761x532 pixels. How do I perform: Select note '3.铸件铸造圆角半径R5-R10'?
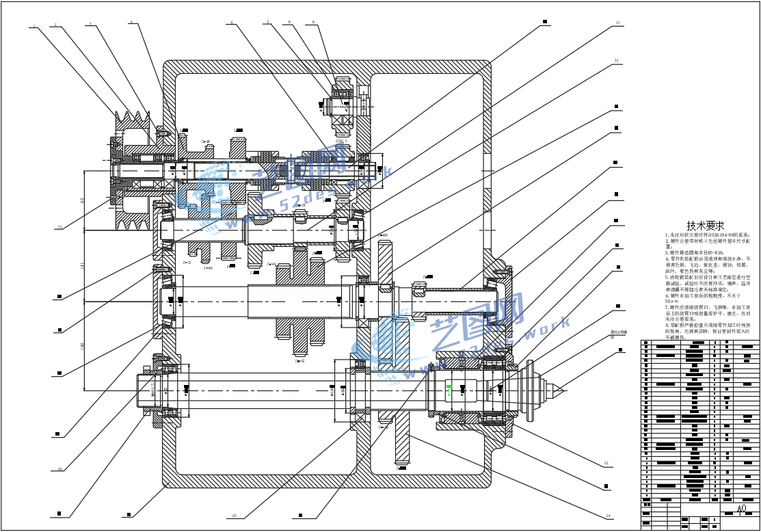point(695,252)
